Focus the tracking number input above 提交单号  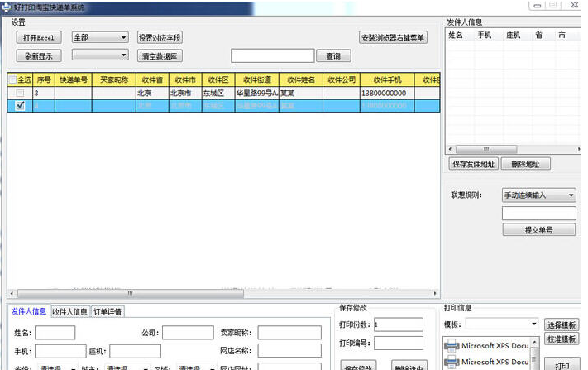pos(538,214)
